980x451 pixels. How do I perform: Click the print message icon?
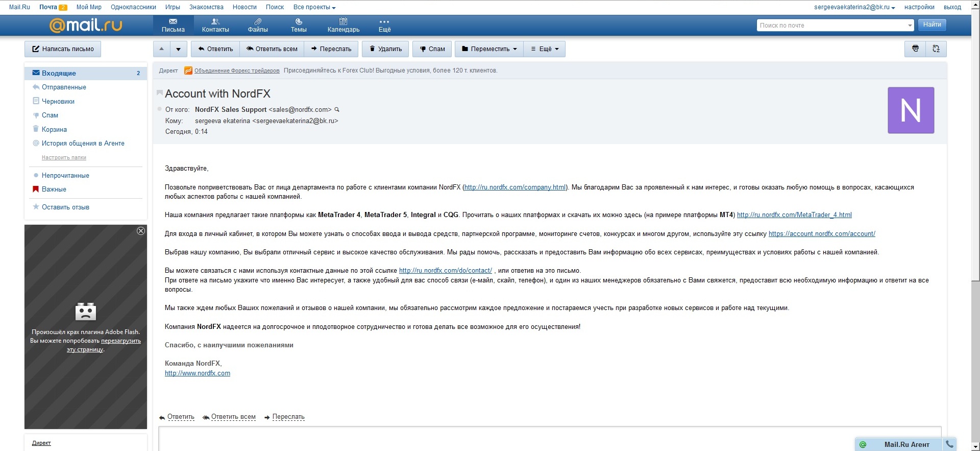(915, 49)
